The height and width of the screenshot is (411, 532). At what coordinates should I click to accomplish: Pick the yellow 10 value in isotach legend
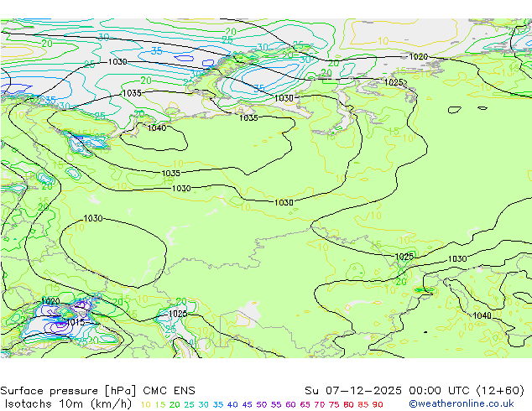(145, 404)
